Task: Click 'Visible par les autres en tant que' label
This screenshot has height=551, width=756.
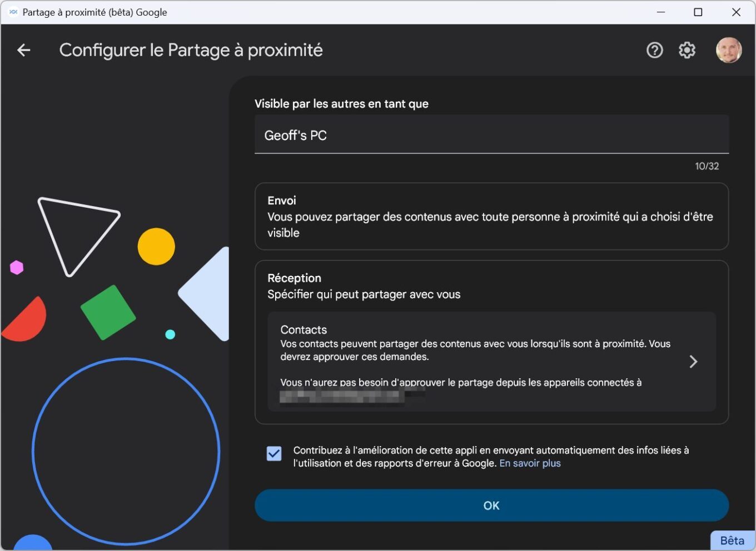Action: click(341, 104)
